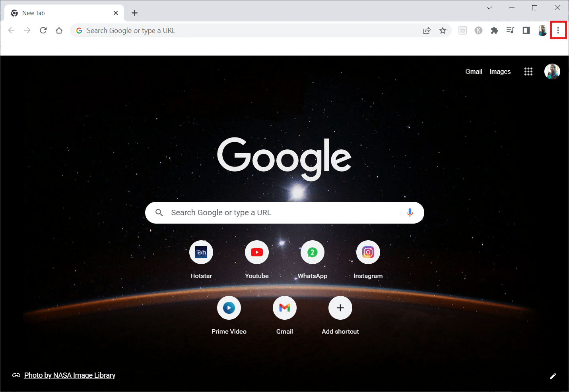Click the greyed-out extension icon beside the star
This screenshot has height=392, width=569.
(462, 31)
